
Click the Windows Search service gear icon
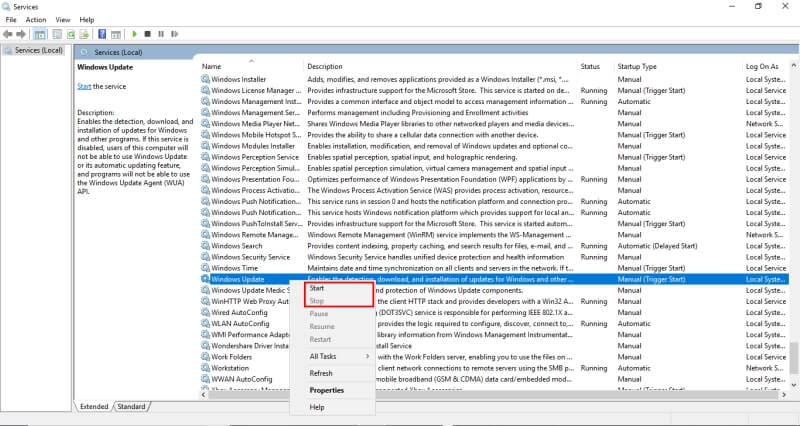205,246
